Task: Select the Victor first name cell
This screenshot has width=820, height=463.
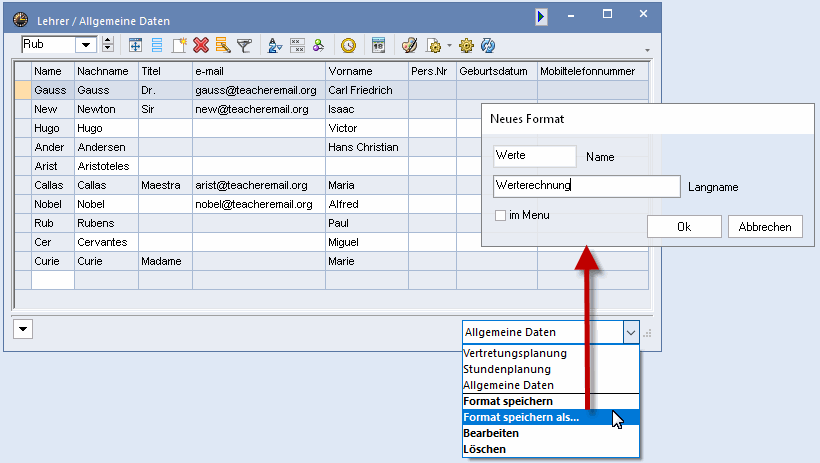Action: (367, 128)
